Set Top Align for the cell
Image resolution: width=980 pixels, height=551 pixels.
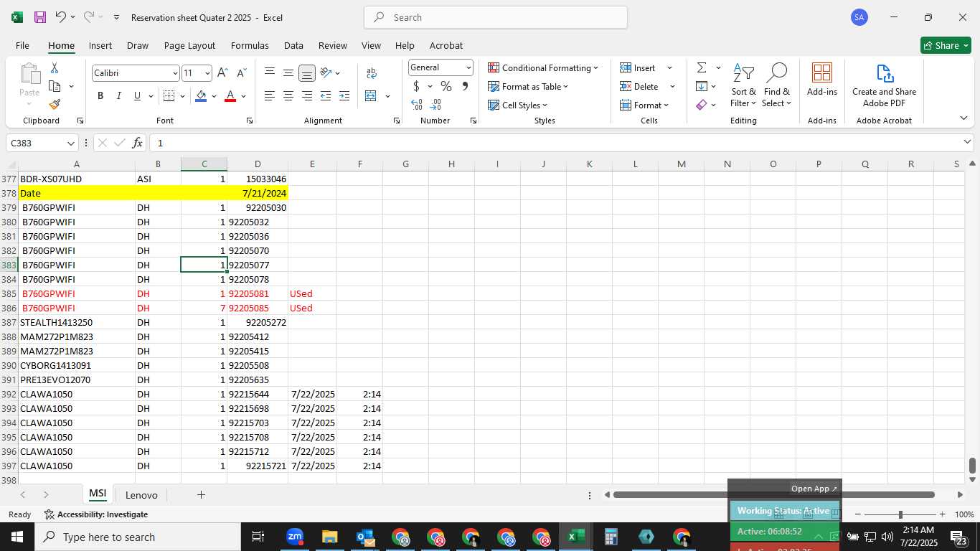tap(270, 72)
